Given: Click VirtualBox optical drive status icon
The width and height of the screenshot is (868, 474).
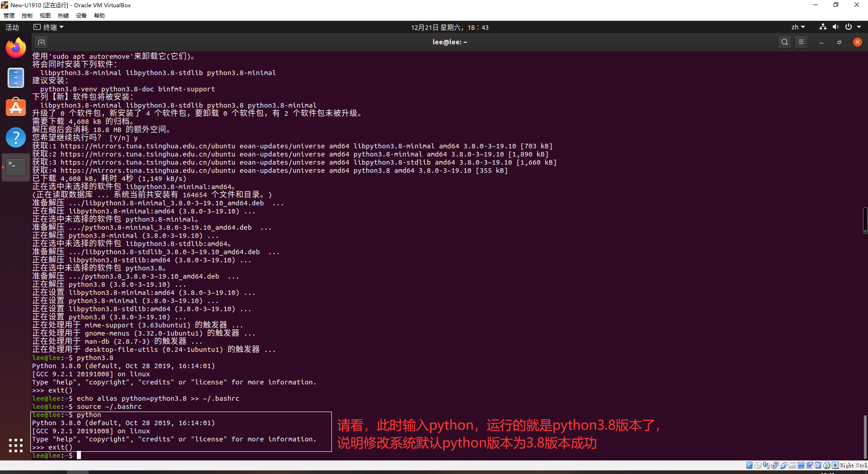Looking at the screenshot, I should [758, 465].
